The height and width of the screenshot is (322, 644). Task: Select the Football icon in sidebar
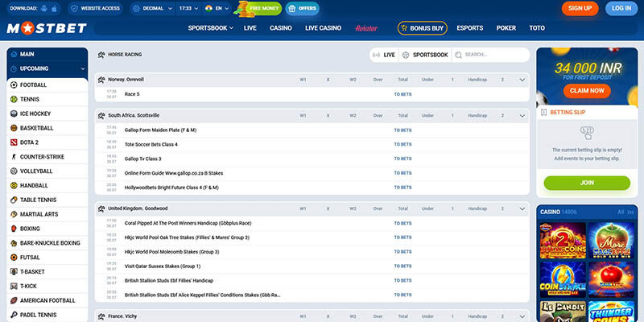pos(14,85)
